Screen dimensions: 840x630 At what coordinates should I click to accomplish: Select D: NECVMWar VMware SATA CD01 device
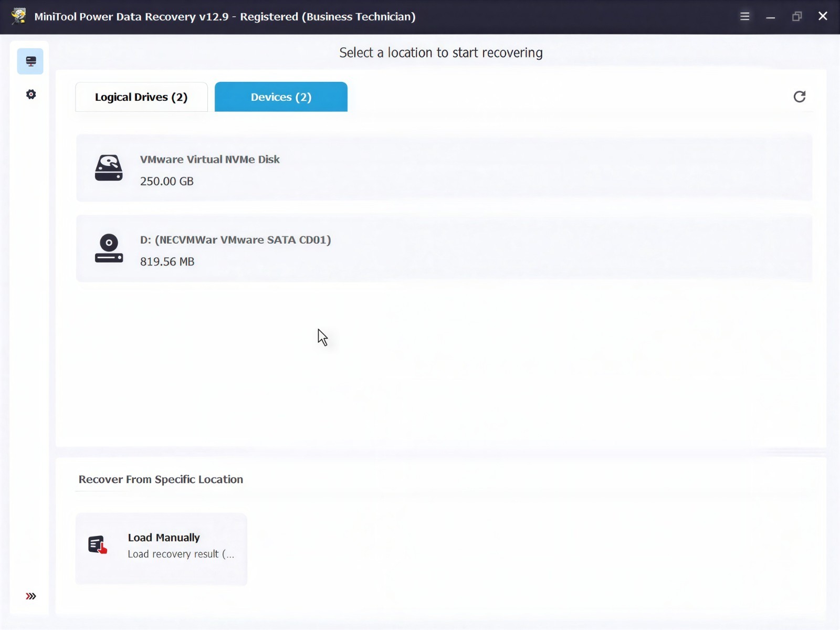coord(444,248)
